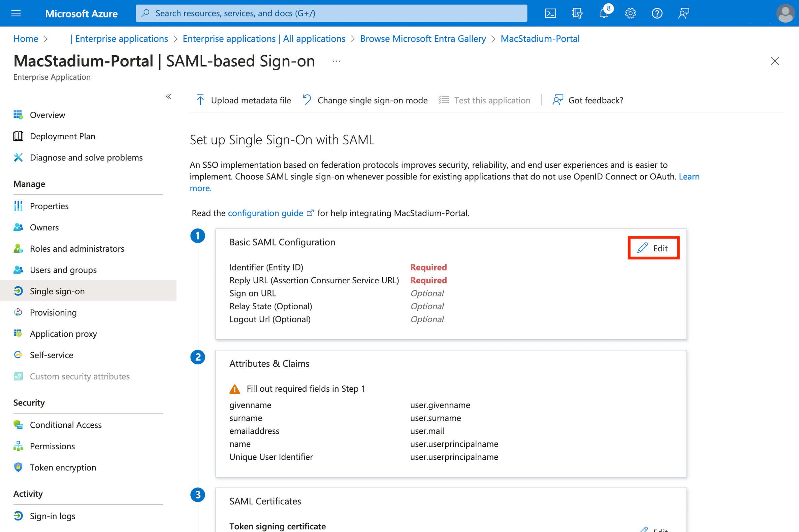Image resolution: width=799 pixels, height=532 pixels.
Task: Open the configuration guide link
Action: tap(265, 213)
